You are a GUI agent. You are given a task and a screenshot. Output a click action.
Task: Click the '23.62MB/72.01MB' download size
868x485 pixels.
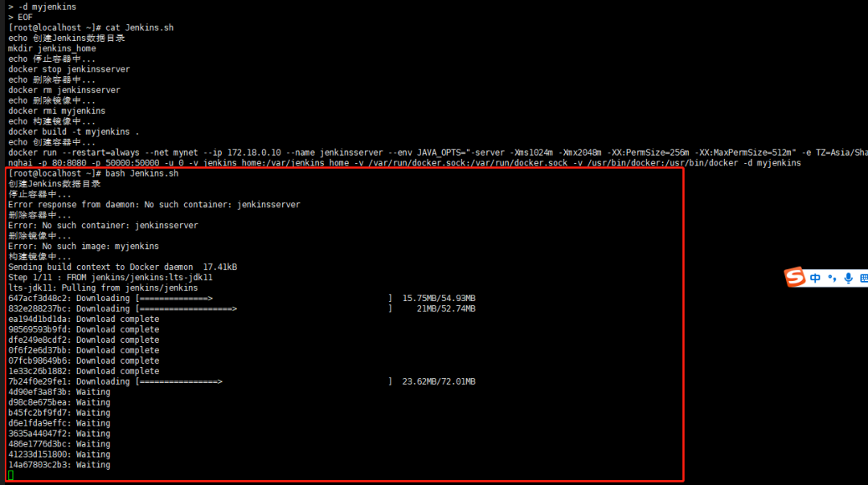click(x=439, y=382)
